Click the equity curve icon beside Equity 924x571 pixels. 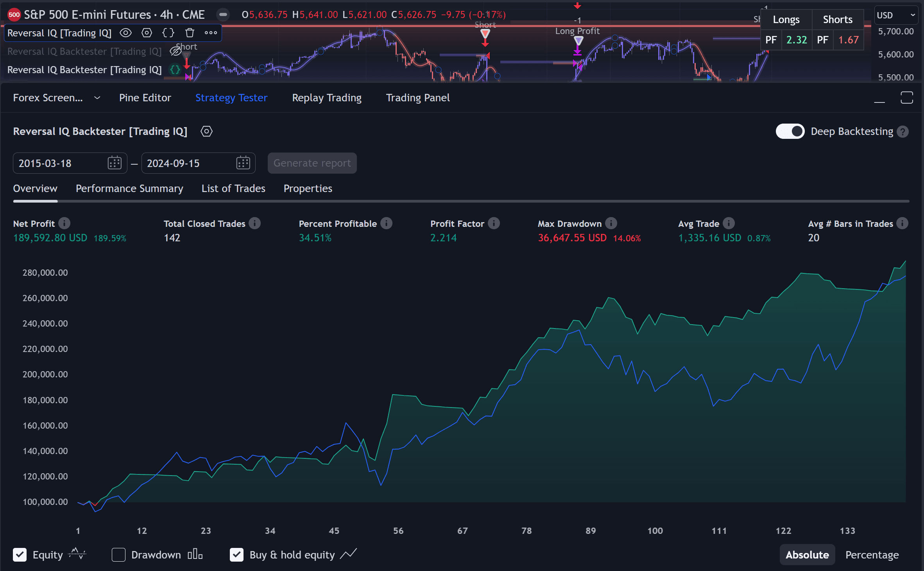[77, 554]
